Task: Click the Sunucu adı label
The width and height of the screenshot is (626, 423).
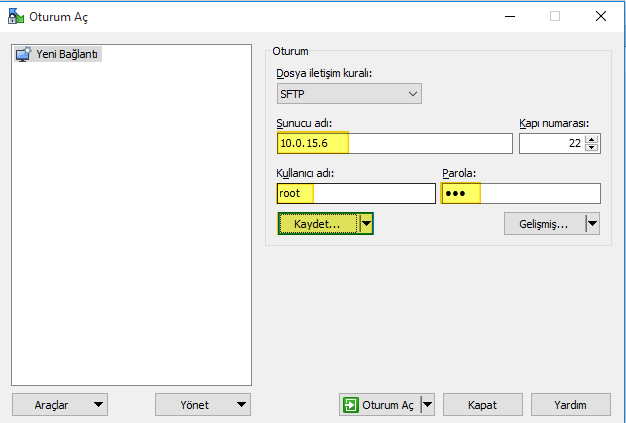Action: pyautogui.click(x=304, y=123)
